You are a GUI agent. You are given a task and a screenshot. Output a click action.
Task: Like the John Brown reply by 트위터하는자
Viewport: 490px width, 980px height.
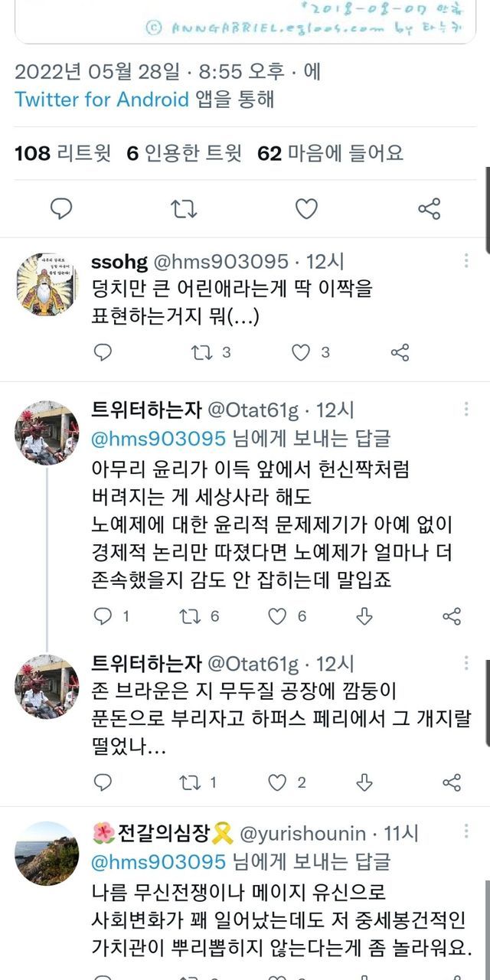pos(277,782)
